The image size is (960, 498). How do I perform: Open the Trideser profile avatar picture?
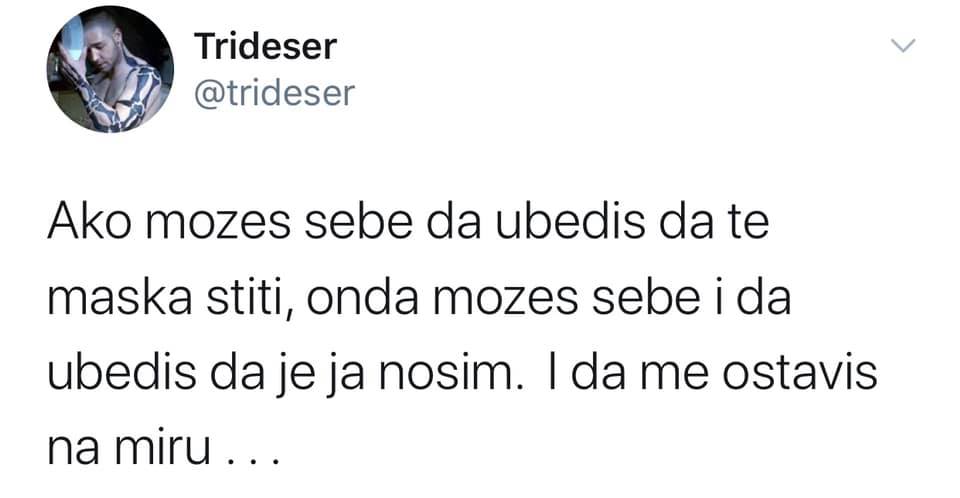tap(110, 69)
